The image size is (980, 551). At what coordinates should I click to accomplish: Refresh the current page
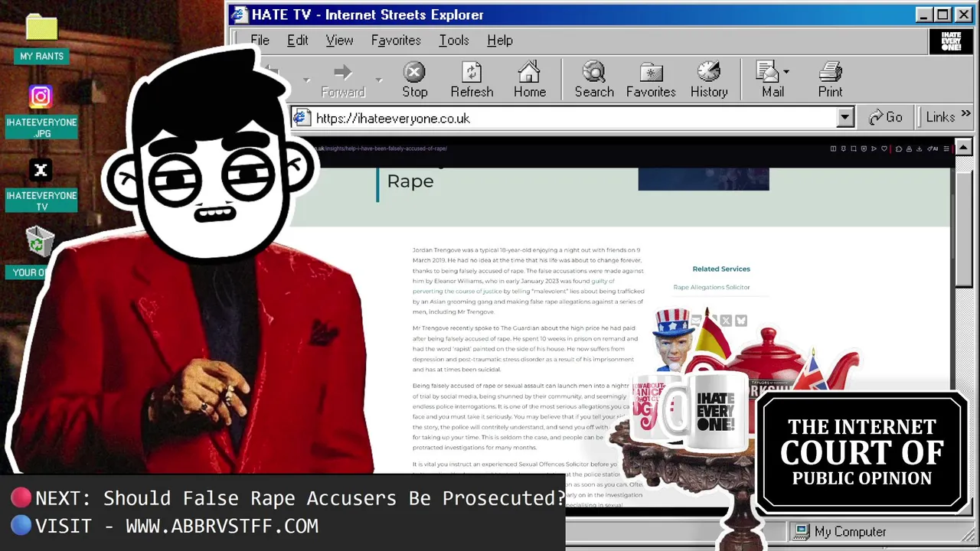(x=472, y=80)
